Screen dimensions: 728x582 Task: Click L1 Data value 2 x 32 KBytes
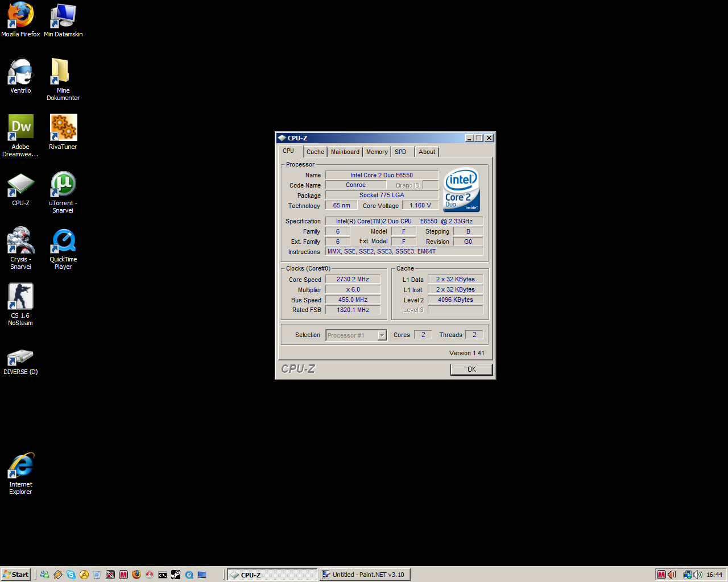[456, 280]
